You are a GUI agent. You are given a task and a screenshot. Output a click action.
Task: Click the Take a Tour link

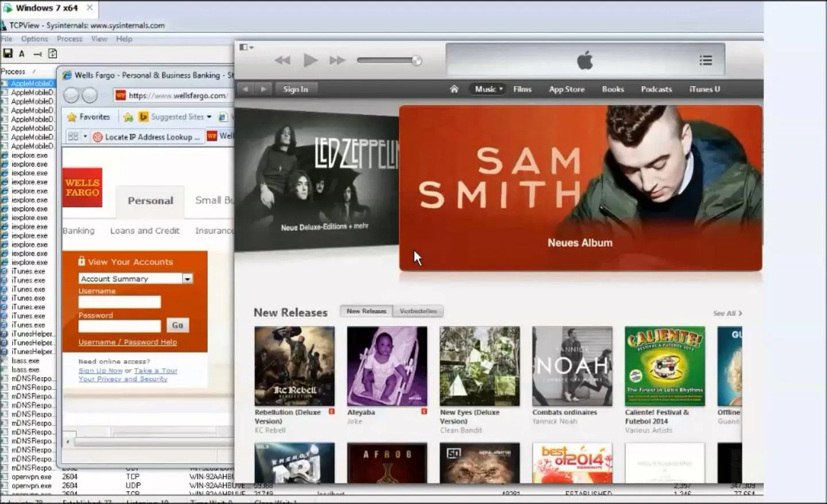click(156, 371)
